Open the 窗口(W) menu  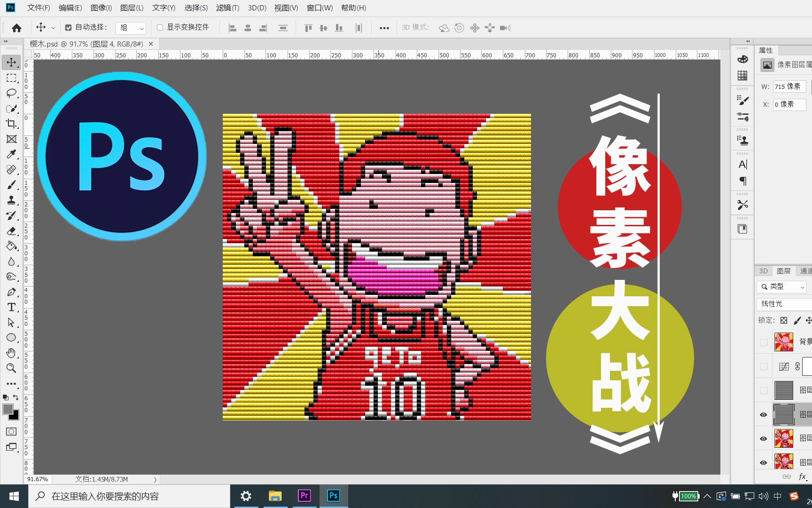(320, 8)
